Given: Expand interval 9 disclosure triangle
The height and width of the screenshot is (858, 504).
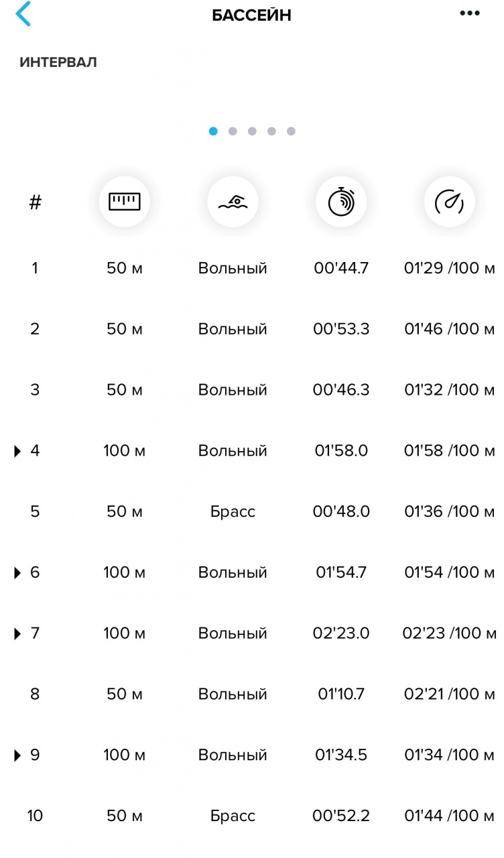Looking at the screenshot, I should 18,755.
